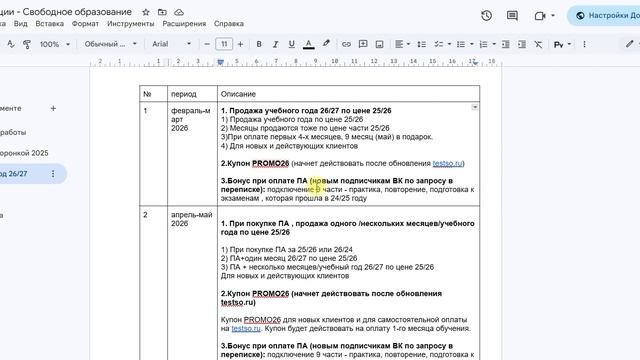The image size is (640, 360).
Task: Select the sidebar tab ending in 'оронкой 2025'
Action: (24, 153)
